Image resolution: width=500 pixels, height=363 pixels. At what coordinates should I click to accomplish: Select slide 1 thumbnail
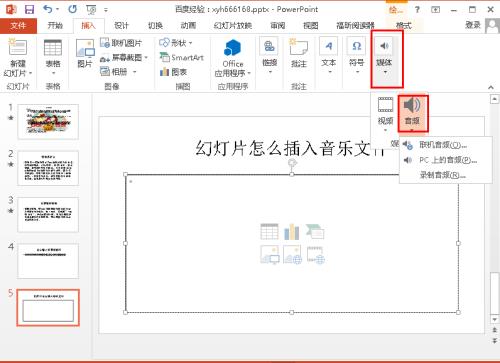(48, 121)
